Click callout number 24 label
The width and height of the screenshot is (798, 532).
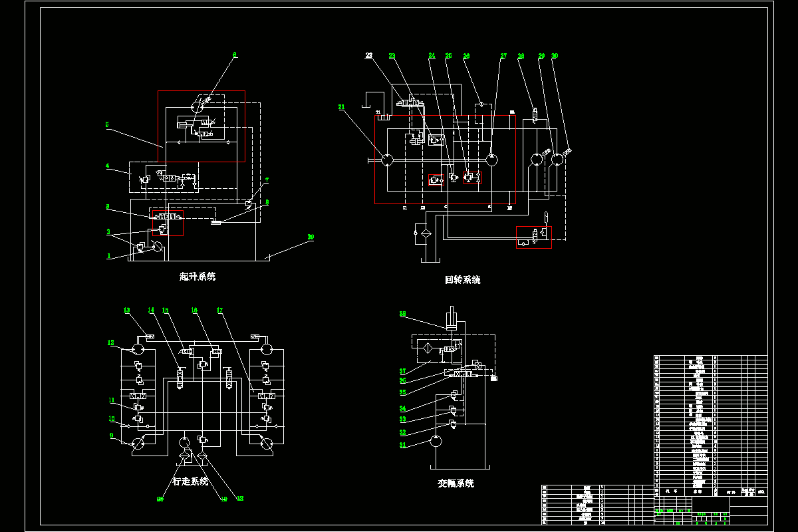click(x=432, y=56)
